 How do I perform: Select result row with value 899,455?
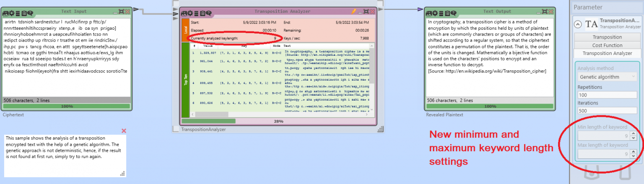tap(280, 83)
